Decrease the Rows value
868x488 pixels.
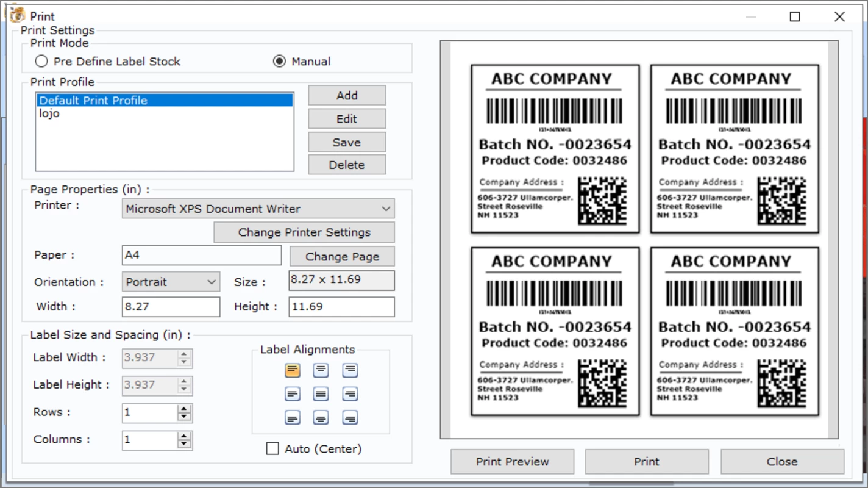click(184, 417)
